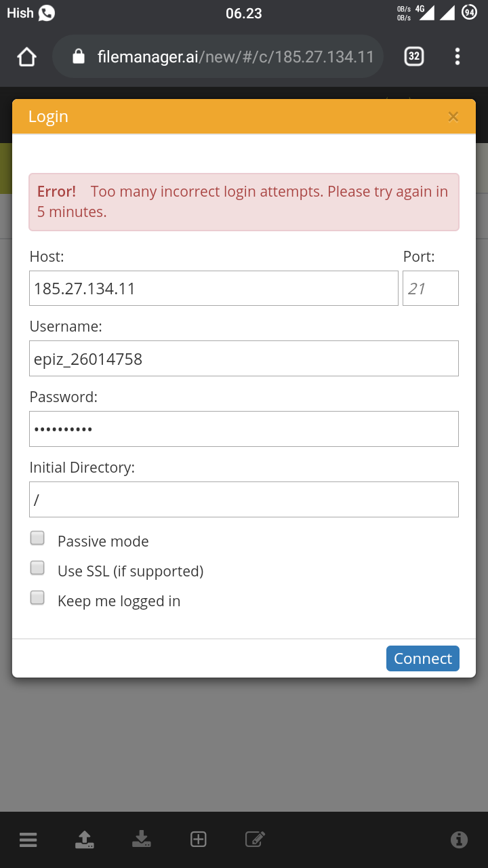Image resolution: width=488 pixels, height=868 pixels.
Task: Go to browser home page icon
Action: click(x=26, y=57)
